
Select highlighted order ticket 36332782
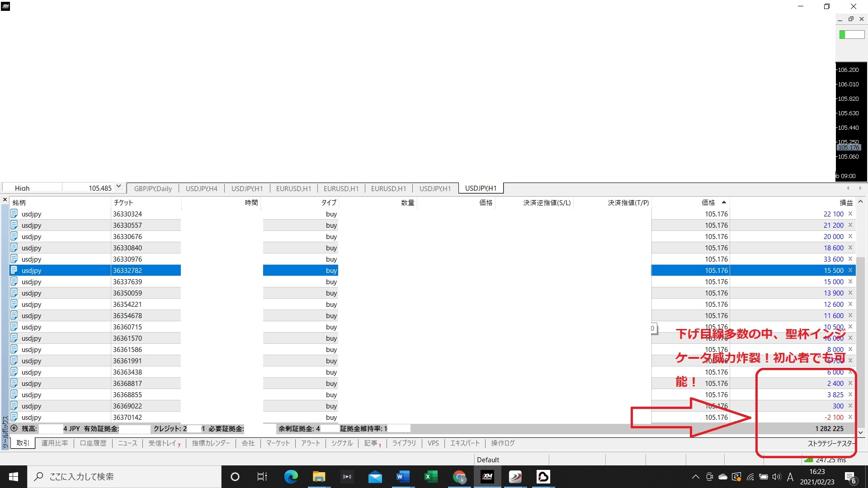[127, 270]
